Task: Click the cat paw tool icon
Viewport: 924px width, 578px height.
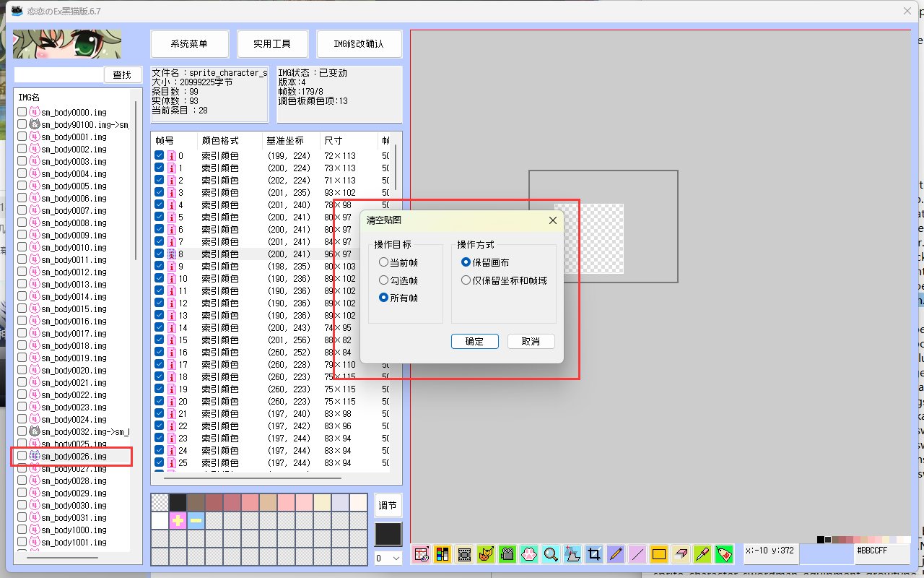Action: click(x=529, y=554)
